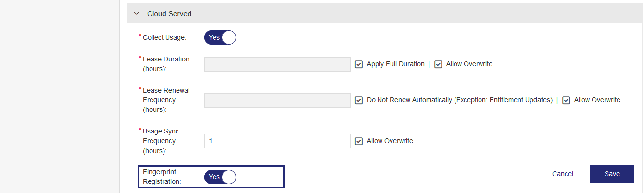This screenshot has height=193, width=644.
Task: Uncheck the Apply Full Duration checkbox
Action: (359, 64)
